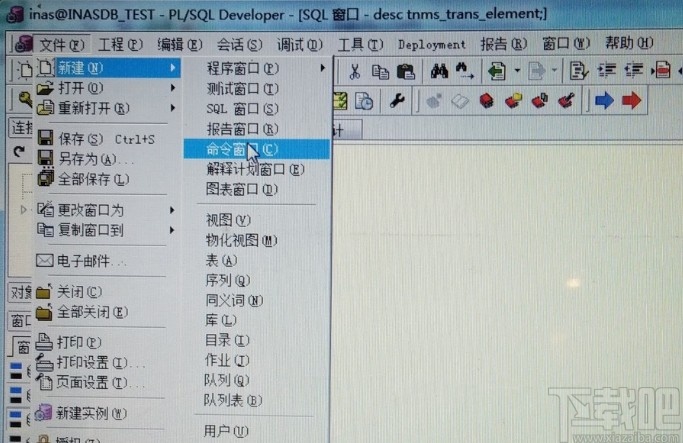Viewport: 683px width, 443px height.
Task: Open the 工具(T) menu
Action: [360, 44]
